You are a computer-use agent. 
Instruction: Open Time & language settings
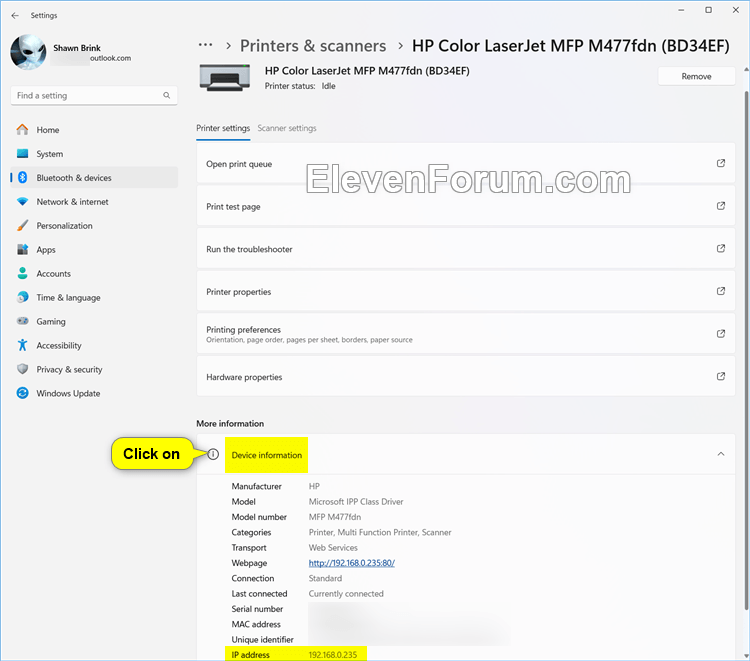click(94, 297)
